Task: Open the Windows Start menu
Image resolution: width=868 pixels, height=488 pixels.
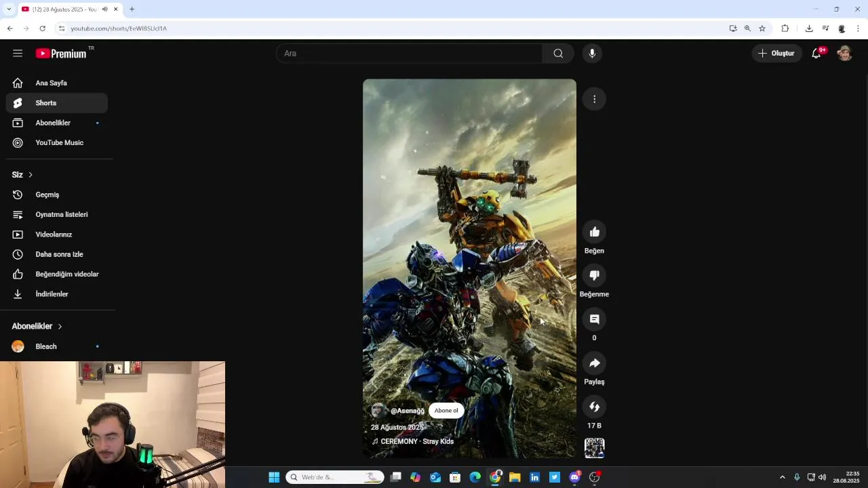Action: [274, 477]
